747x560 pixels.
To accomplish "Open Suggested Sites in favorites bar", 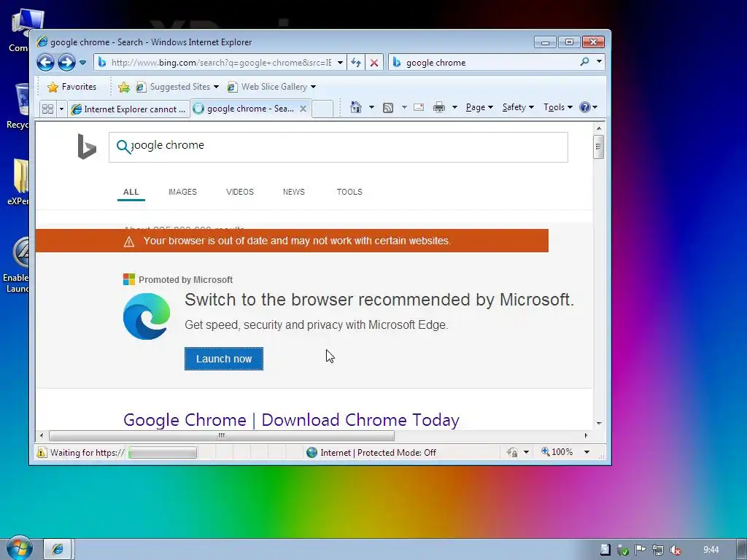I will (x=177, y=87).
